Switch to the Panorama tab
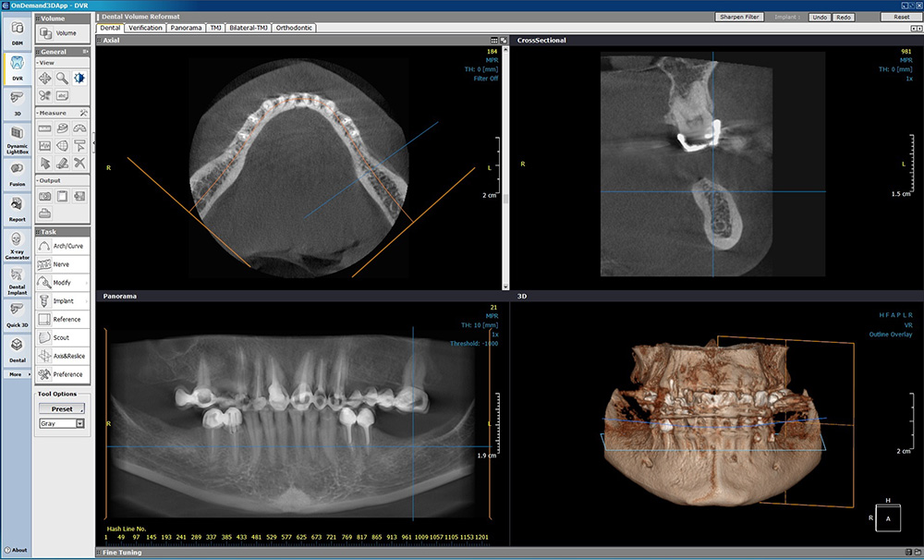The image size is (924, 560). pos(186,28)
